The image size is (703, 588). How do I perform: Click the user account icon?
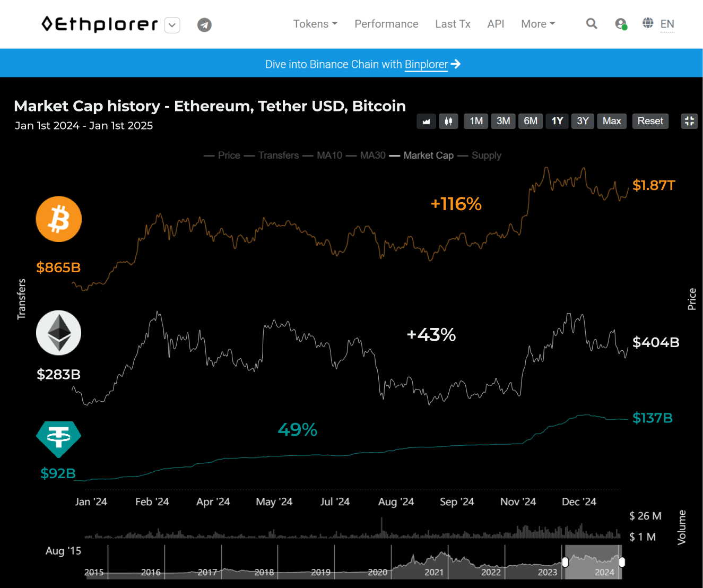click(620, 24)
